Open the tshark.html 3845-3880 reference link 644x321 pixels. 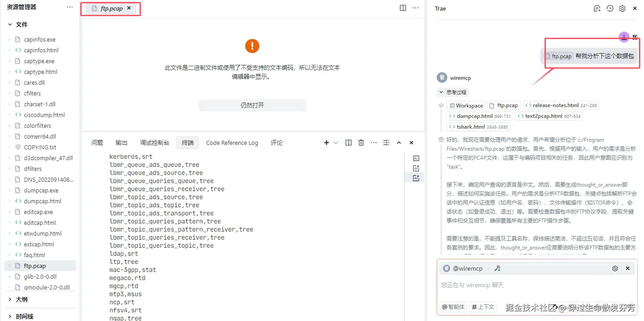click(x=478, y=127)
